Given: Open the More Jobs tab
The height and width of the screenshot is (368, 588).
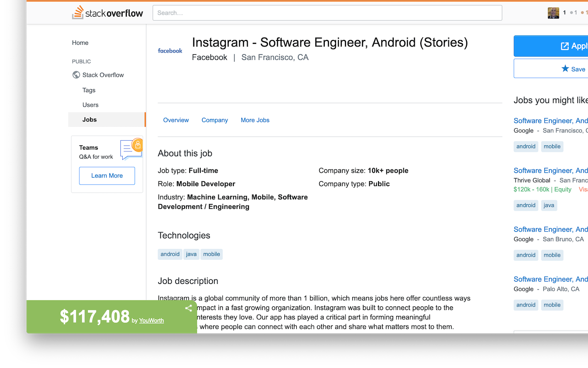Looking at the screenshot, I should (255, 120).
